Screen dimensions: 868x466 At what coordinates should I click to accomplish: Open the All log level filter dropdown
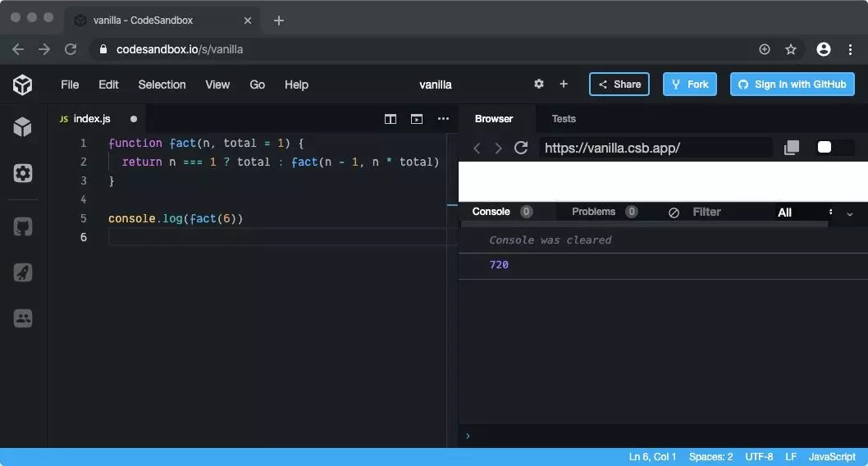(x=803, y=212)
